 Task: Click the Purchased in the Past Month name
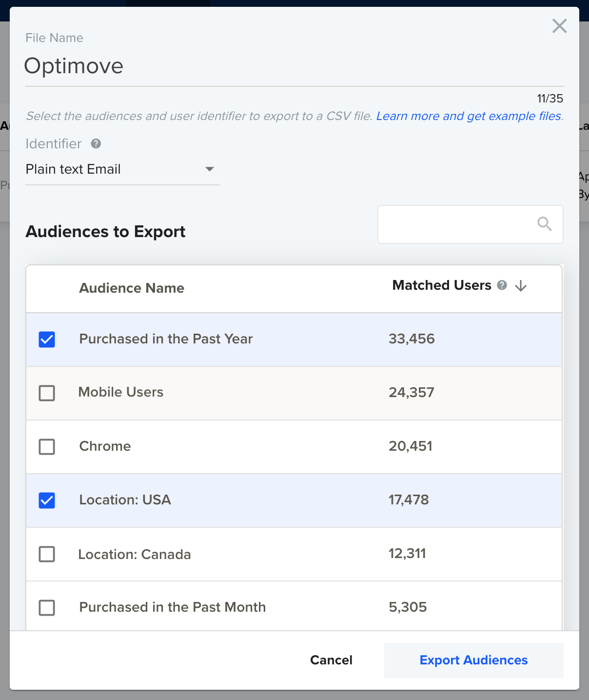point(173,607)
